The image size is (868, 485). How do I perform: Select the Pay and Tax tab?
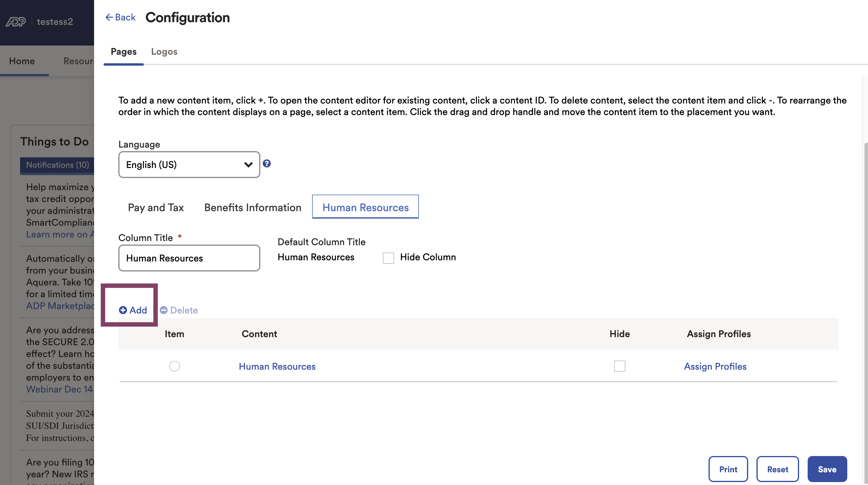[156, 208]
